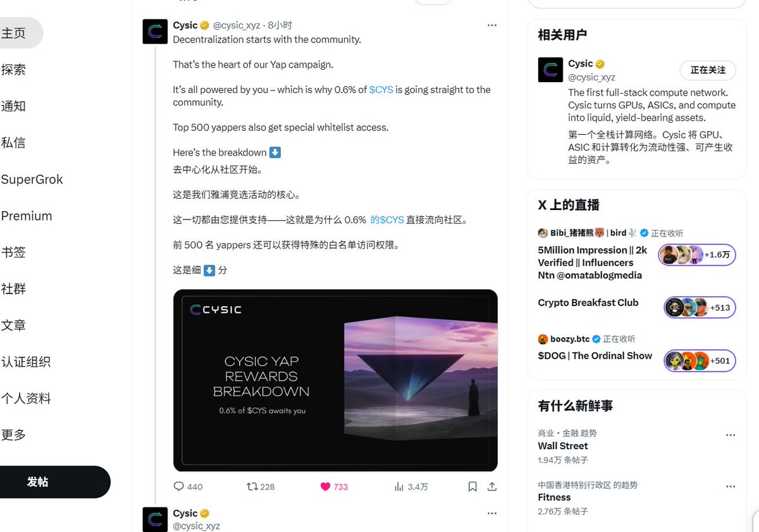This screenshot has width=759, height=532.
Task: Bookmark the Cysic Yap tweet
Action: [x=472, y=486]
